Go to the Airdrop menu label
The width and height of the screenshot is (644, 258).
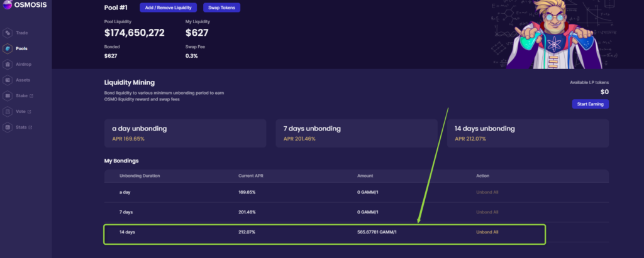tap(23, 65)
